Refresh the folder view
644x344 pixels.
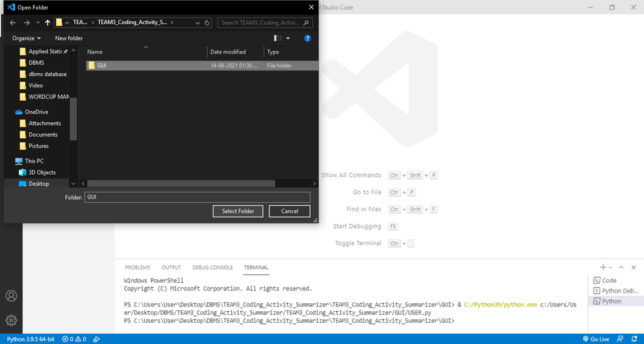pyautogui.click(x=207, y=22)
